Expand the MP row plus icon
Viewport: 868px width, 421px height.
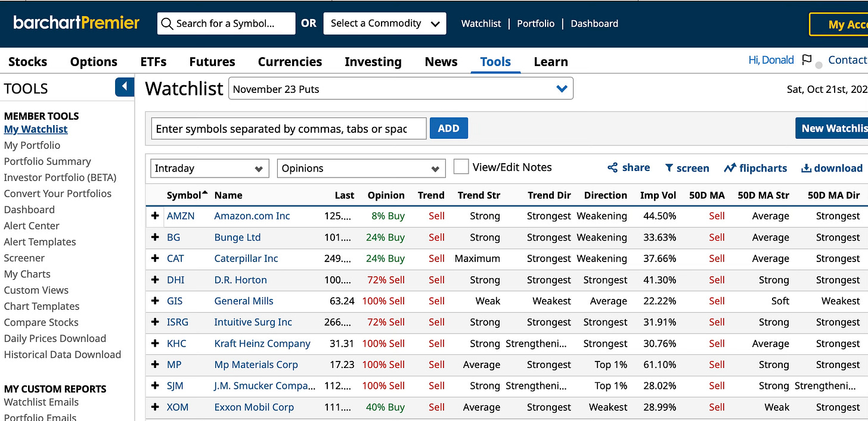(155, 364)
